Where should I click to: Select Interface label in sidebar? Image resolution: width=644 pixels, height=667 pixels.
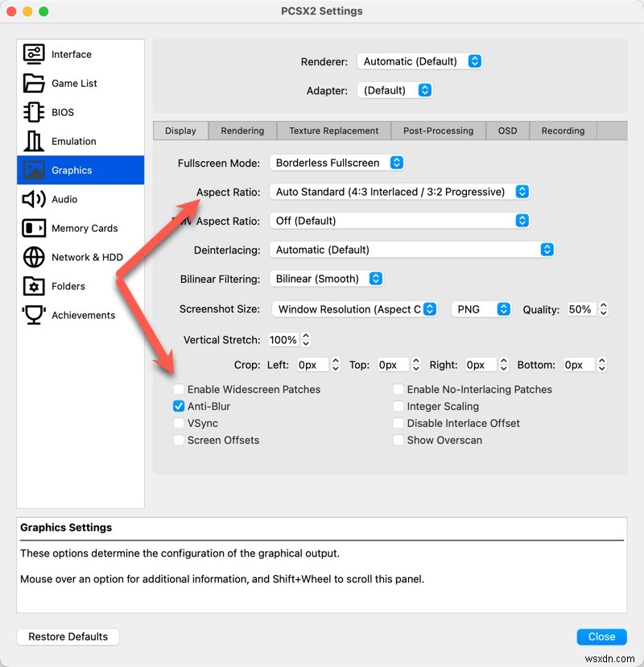(72, 55)
